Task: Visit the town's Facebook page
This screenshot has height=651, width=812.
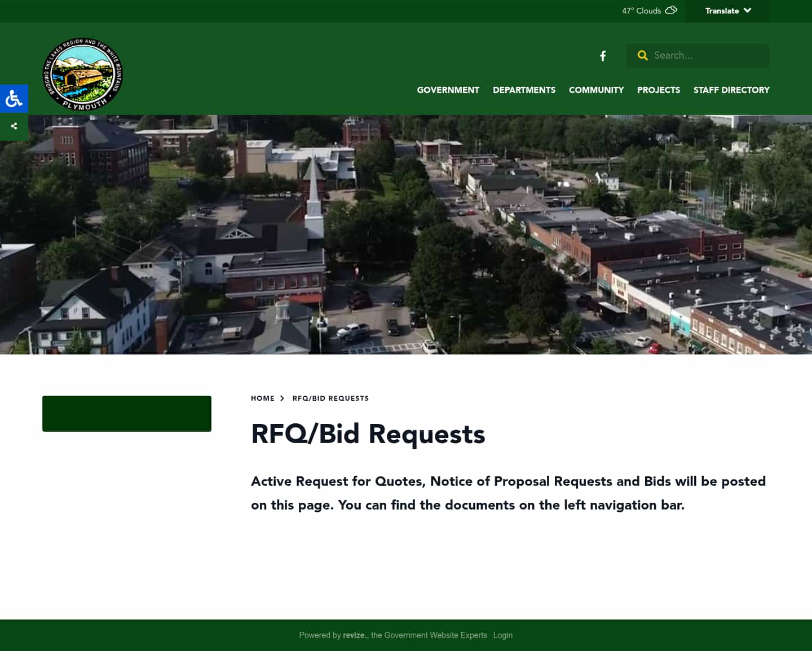Action: click(x=602, y=56)
